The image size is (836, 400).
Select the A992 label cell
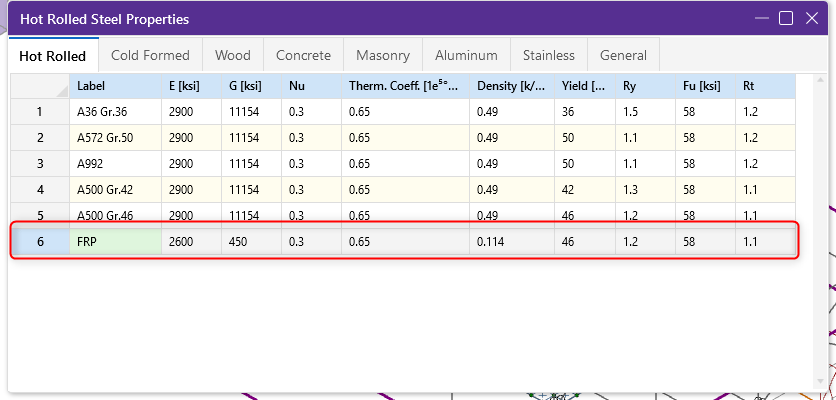(x=115, y=163)
